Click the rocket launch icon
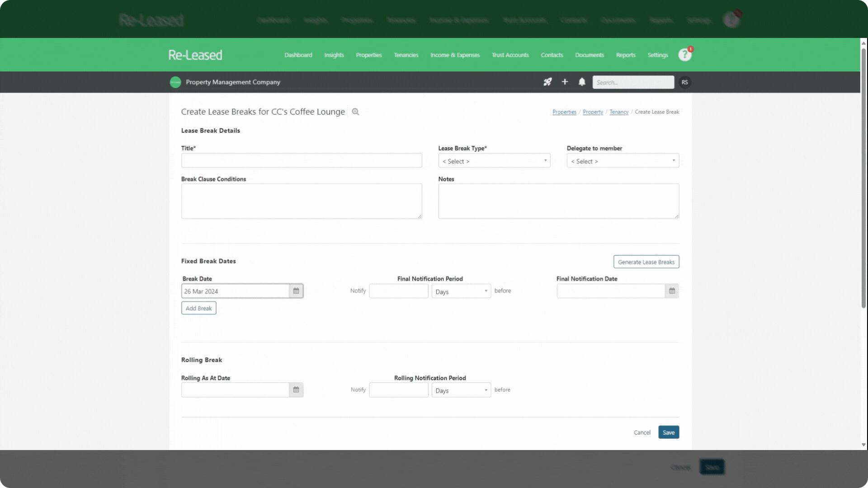This screenshot has height=488, width=868. point(547,82)
